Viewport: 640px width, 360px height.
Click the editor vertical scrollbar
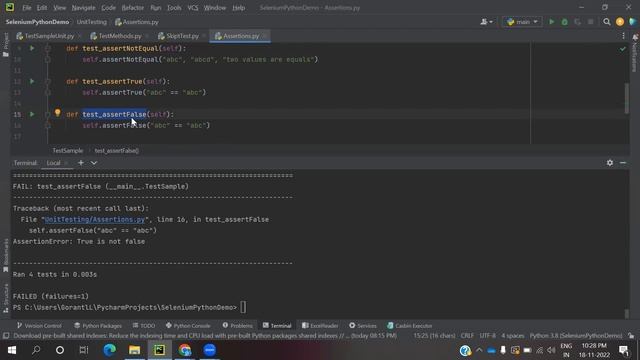[x=627, y=98]
